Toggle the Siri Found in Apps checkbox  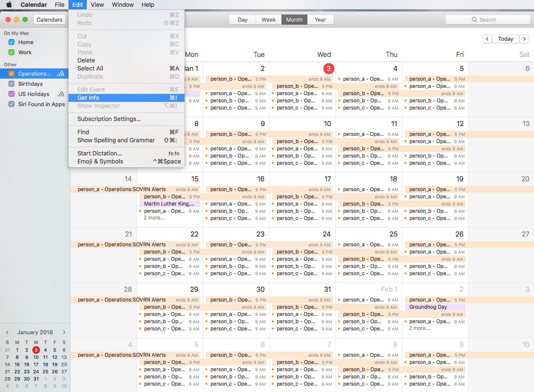pos(11,104)
